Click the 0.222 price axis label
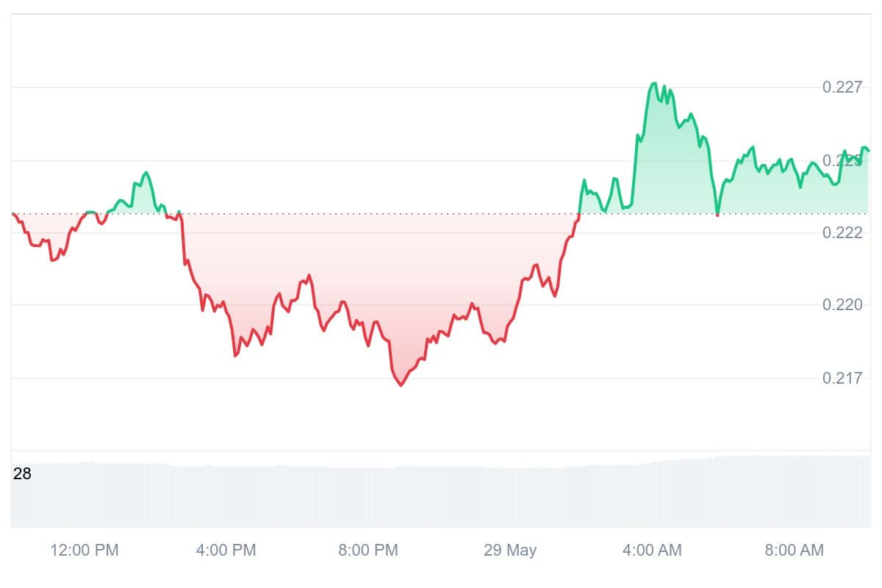Image resolution: width=882 pixels, height=588 pixels. [x=842, y=232]
